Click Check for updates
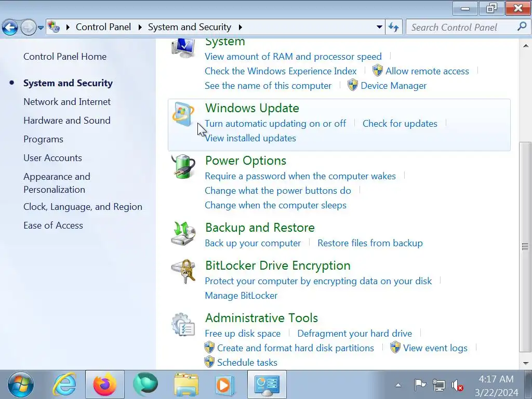Screen dimensions: 532x399 pyautogui.click(x=400, y=124)
